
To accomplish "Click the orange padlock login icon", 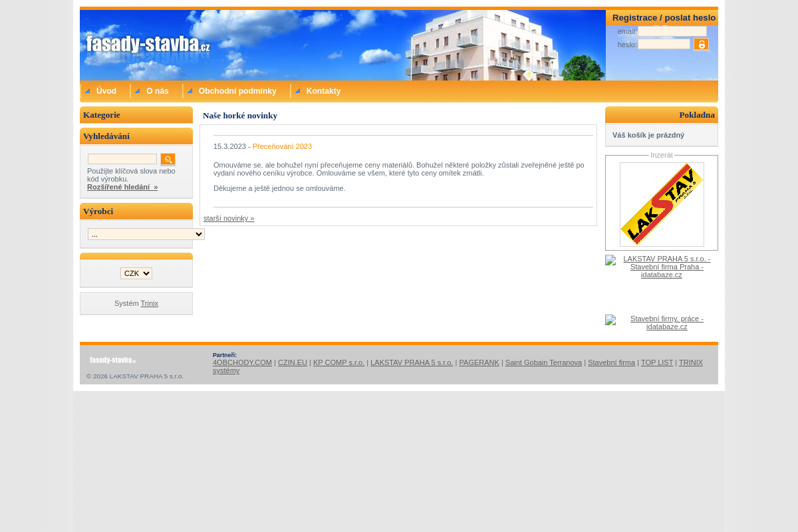I will click(x=701, y=45).
